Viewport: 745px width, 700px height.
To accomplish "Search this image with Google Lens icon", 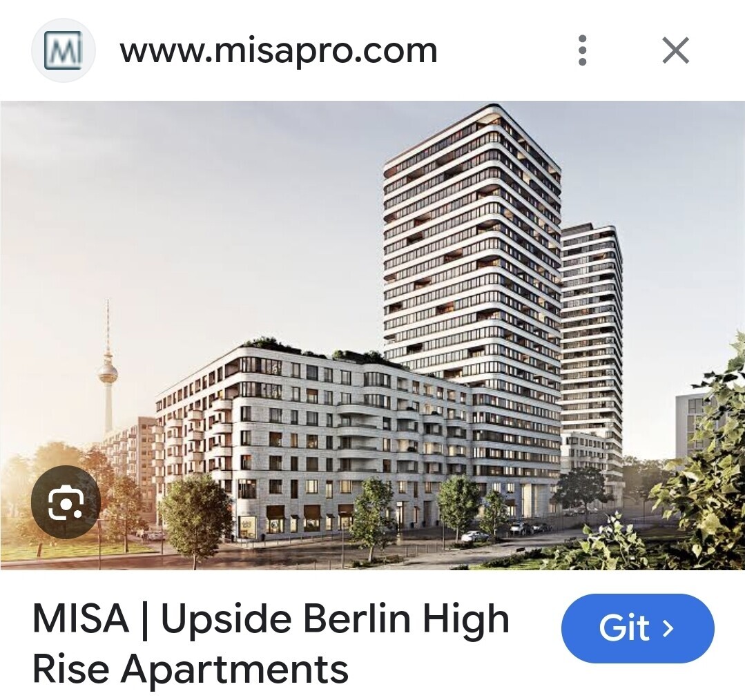I will (x=66, y=502).
